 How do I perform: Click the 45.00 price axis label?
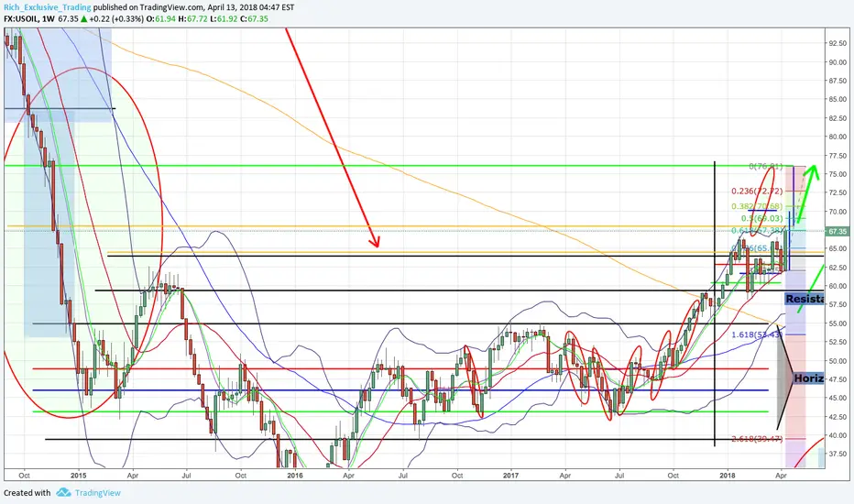[x=838, y=398]
